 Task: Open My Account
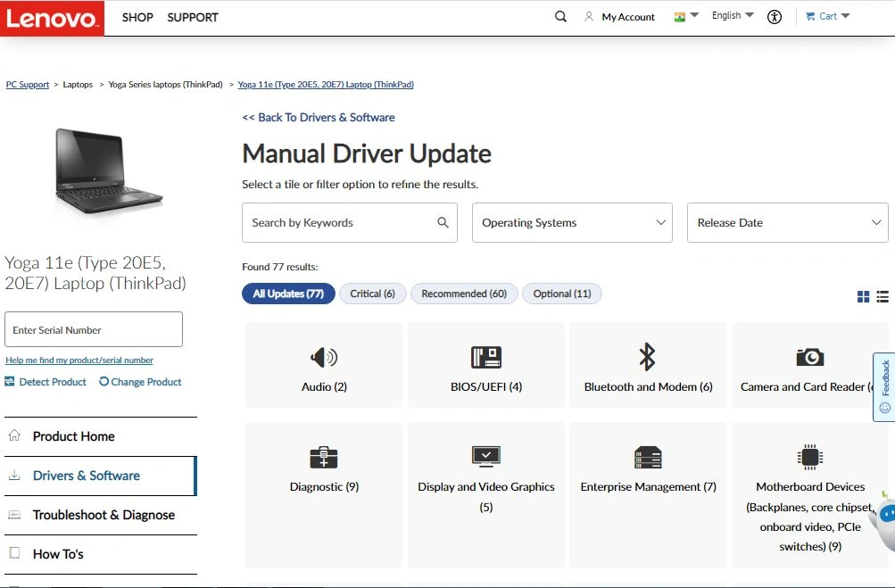click(628, 17)
